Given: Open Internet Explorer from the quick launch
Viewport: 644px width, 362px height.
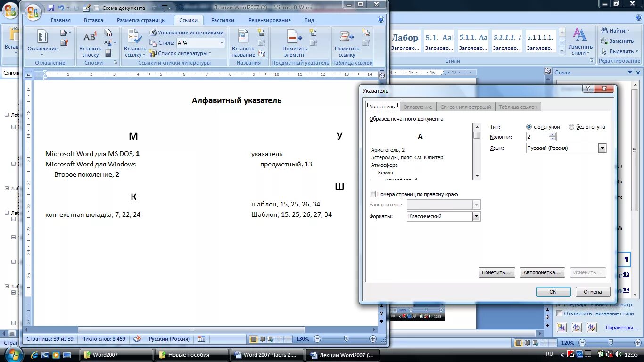Looking at the screenshot, I should pos(35,354).
